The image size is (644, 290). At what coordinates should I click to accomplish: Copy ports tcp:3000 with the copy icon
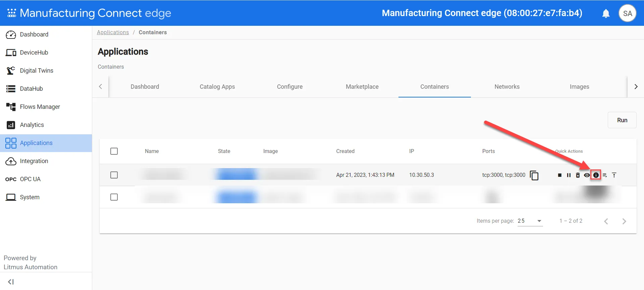pos(534,175)
